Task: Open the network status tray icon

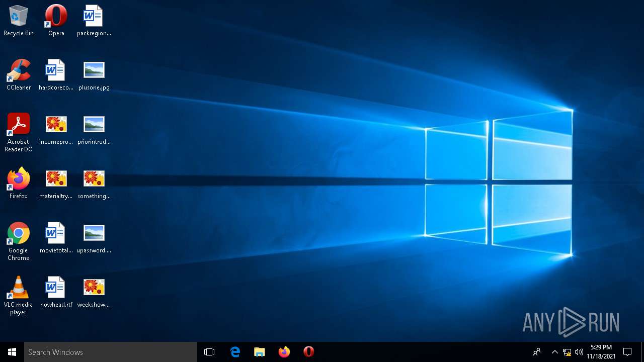Action: tap(567, 352)
